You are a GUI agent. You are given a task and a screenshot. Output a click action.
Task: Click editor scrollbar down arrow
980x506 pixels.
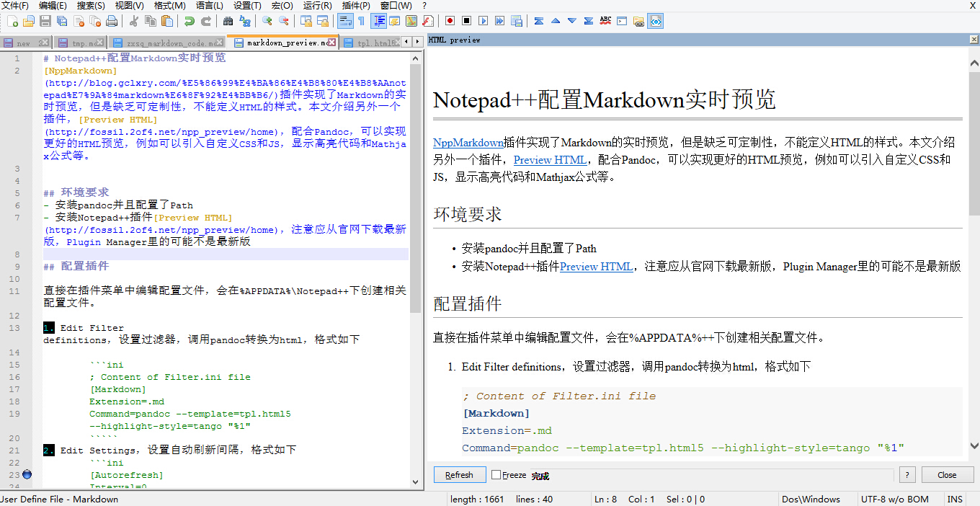click(x=416, y=481)
